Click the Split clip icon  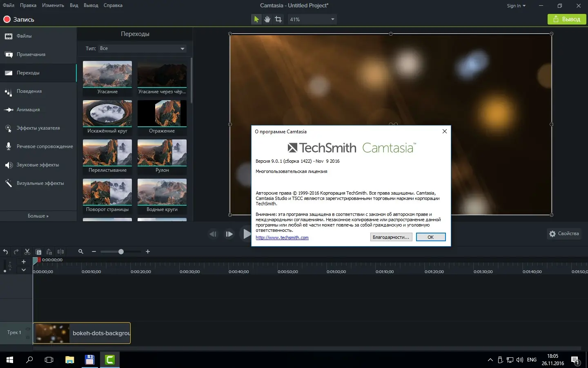point(60,252)
